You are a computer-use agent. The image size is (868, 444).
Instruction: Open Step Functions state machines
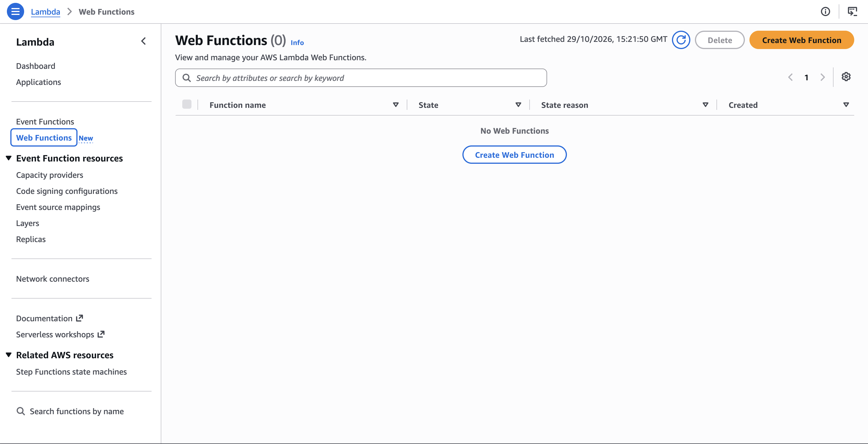pyautogui.click(x=71, y=372)
